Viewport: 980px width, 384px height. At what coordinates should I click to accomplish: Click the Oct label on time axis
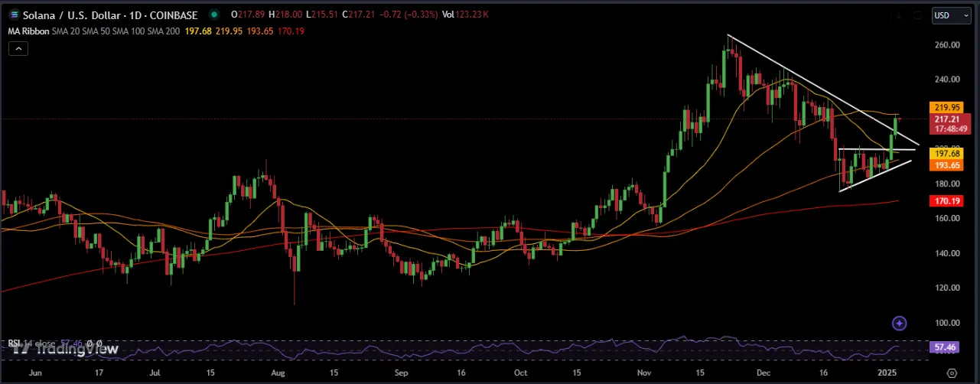[521, 373]
